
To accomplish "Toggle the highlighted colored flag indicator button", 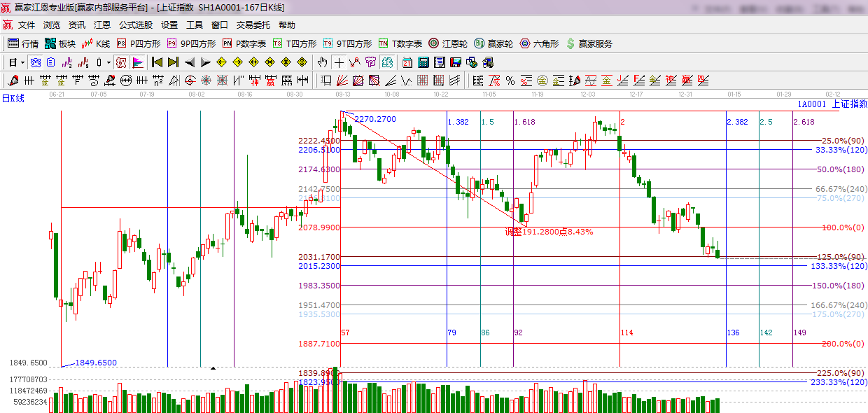I will [138, 62].
